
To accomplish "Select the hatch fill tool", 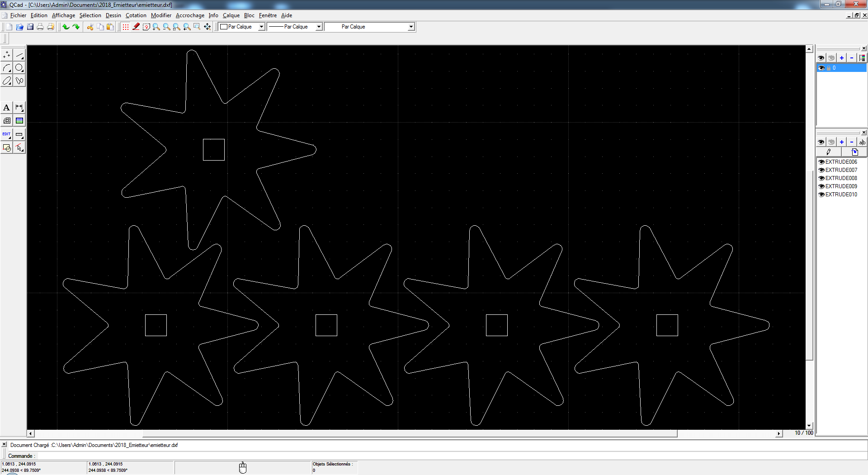I will (x=7, y=121).
